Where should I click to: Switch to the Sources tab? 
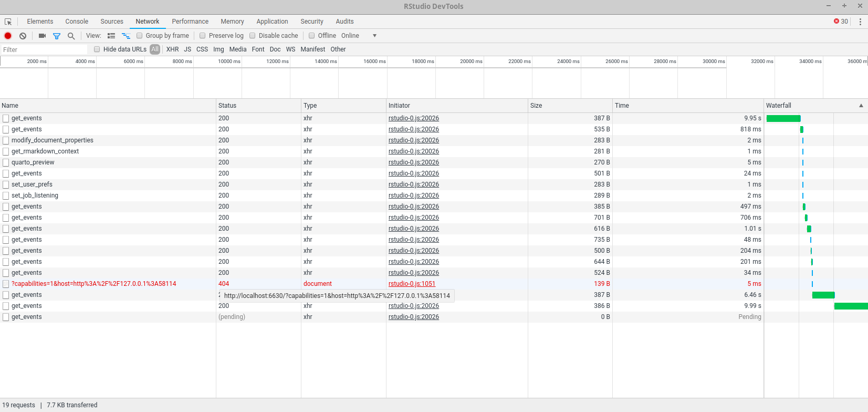(112, 22)
